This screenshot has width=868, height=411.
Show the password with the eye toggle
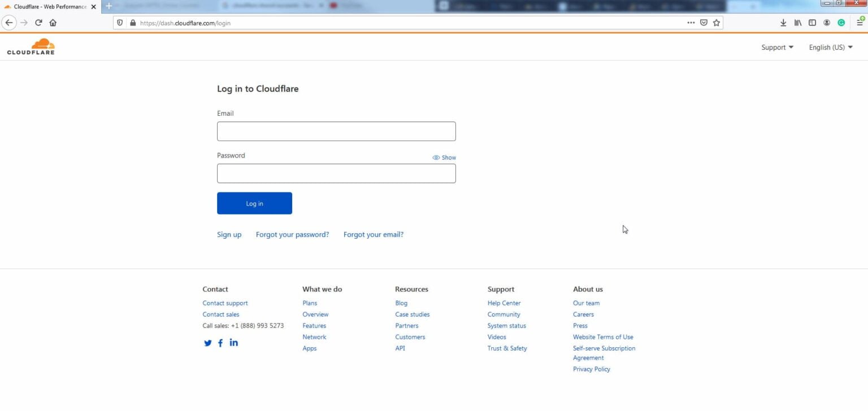444,158
